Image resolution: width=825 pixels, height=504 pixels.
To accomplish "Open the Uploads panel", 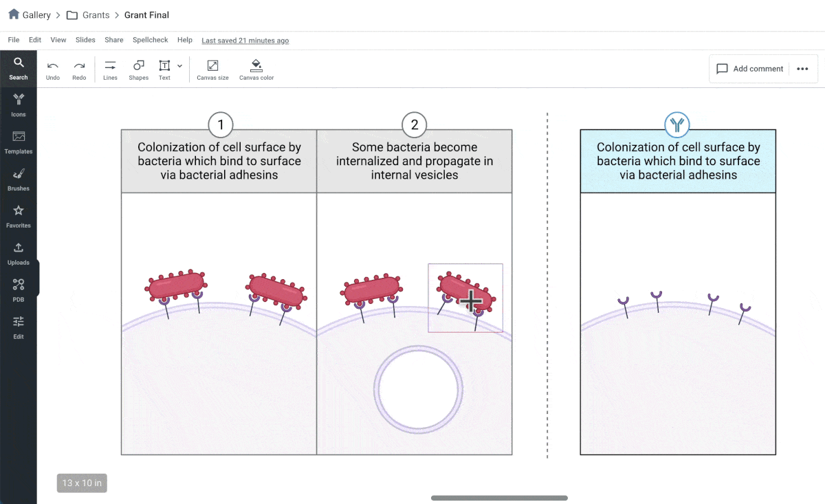I will (19, 254).
